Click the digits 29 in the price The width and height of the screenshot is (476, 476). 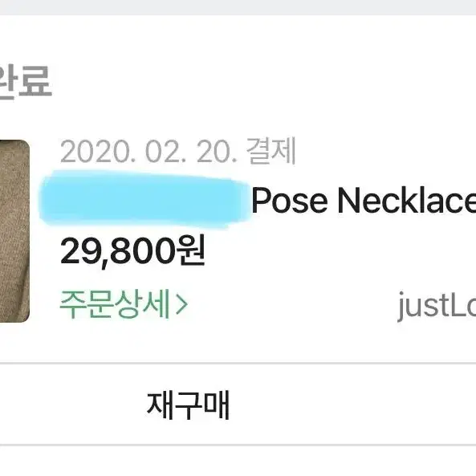(x=79, y=252)
